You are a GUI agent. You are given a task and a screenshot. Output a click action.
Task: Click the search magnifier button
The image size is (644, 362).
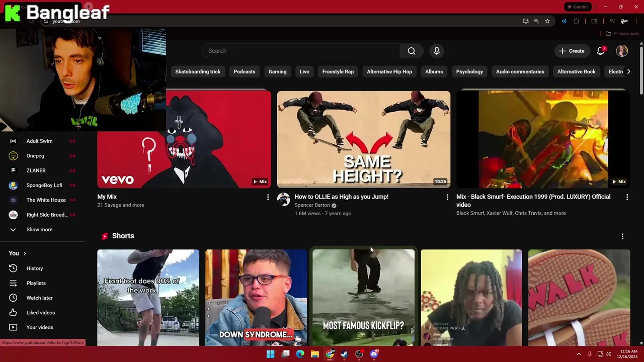point(412,51)
